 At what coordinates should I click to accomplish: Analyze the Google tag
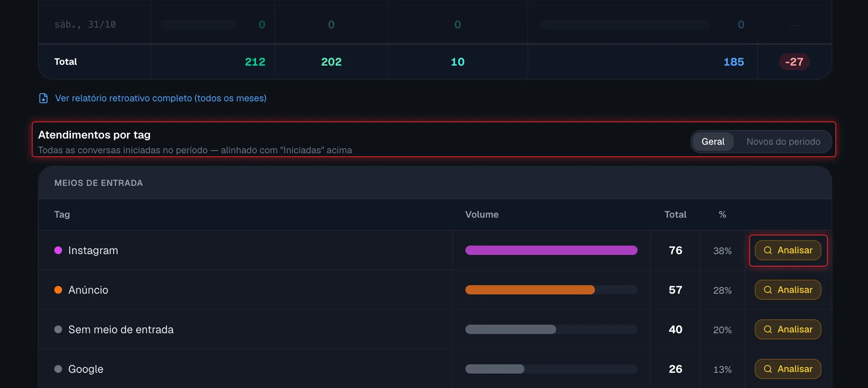pyautogui.click(x=788, y=369)
